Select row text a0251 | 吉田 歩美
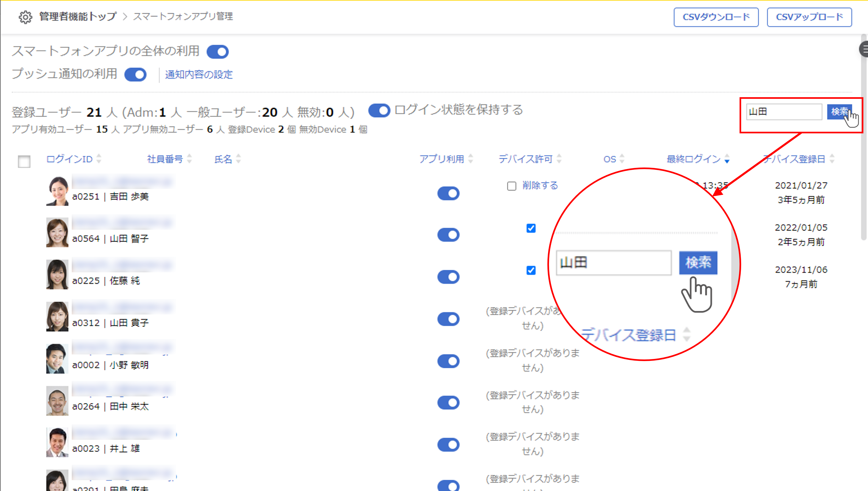Screen dimensions: 868x491 tap(110, 196)
